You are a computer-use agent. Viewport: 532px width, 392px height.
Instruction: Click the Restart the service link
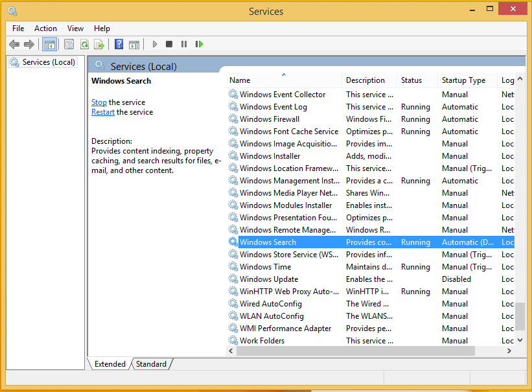pos(103,112)
